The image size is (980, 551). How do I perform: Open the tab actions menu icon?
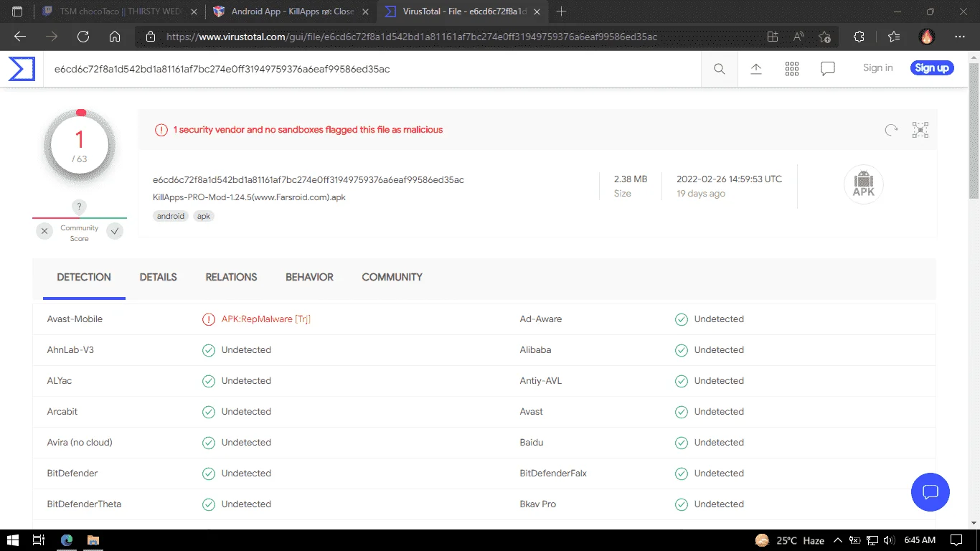(x=18, y=11)
